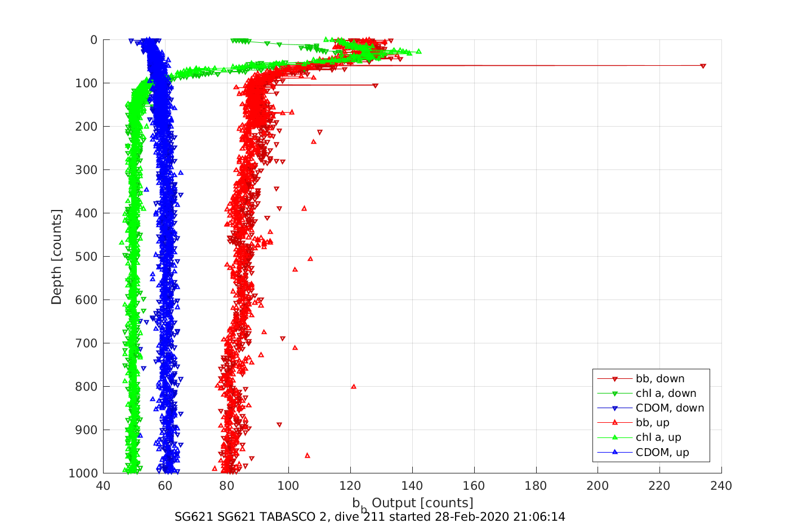Click y-axis tick label 300
The width and height of the screenshot is (798, 532).
(x=87, y=170)
